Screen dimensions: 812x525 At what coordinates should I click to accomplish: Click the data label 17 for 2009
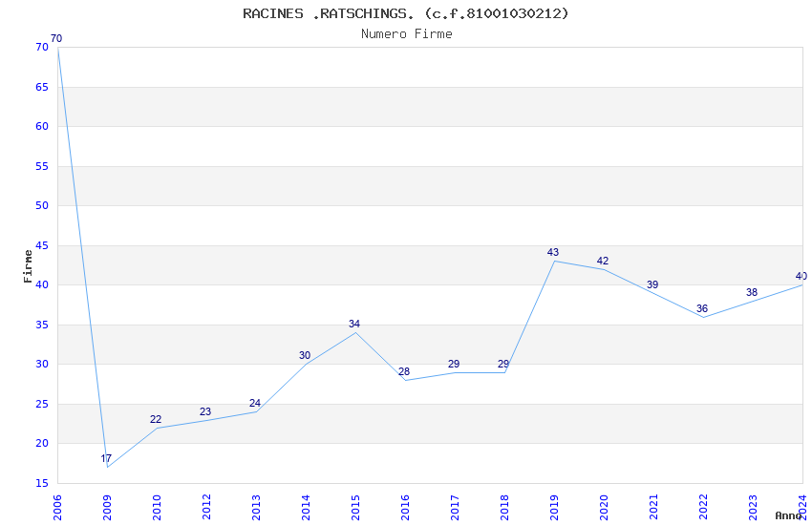(106, 459)
